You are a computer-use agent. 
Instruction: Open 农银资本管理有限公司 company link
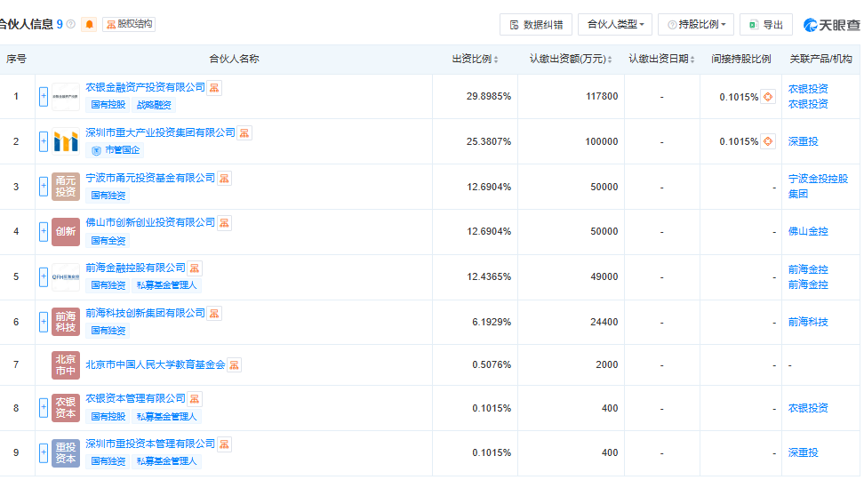[135, 397]
